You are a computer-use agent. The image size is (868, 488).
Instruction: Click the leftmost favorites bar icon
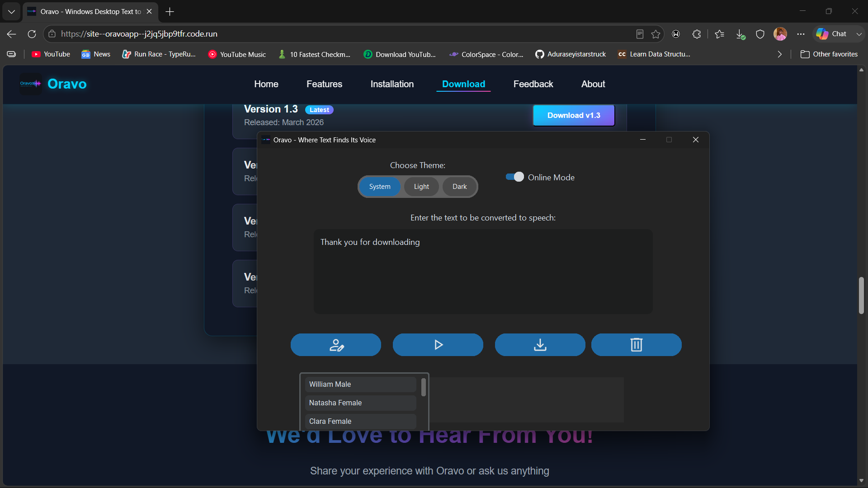pos(12,54)
